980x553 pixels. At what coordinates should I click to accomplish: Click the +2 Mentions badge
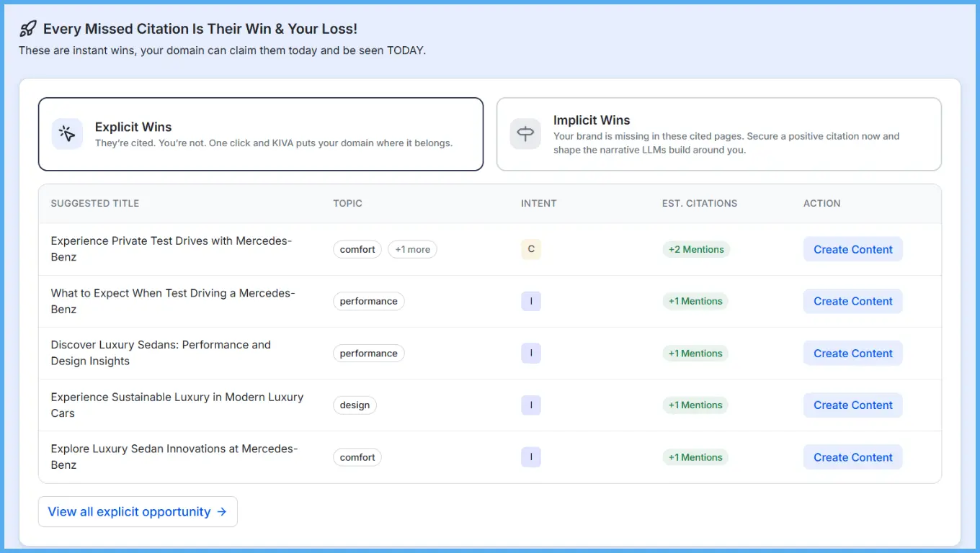[x=696, y=249]
